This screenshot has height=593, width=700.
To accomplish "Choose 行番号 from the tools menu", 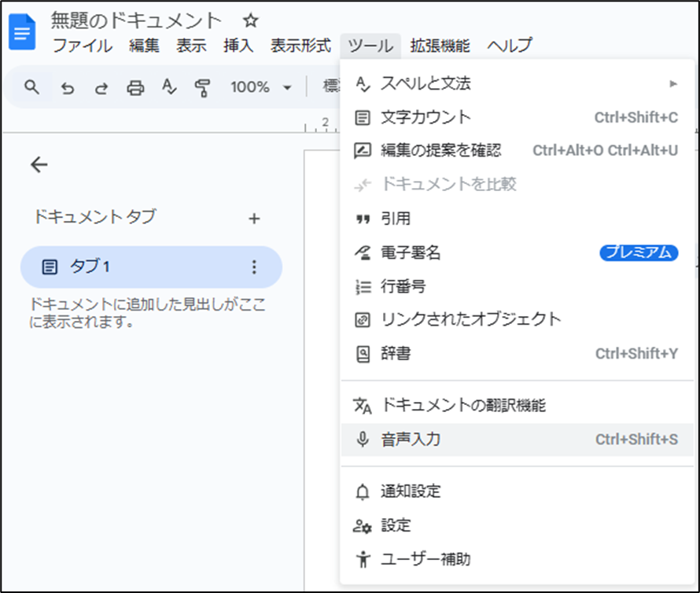I will point(517,286).
